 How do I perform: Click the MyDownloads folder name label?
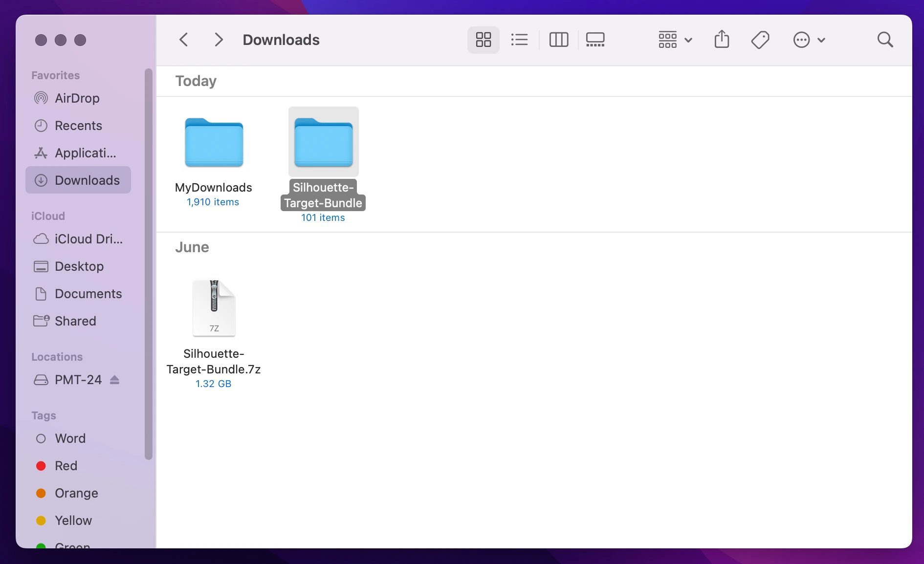coord(214,188)
